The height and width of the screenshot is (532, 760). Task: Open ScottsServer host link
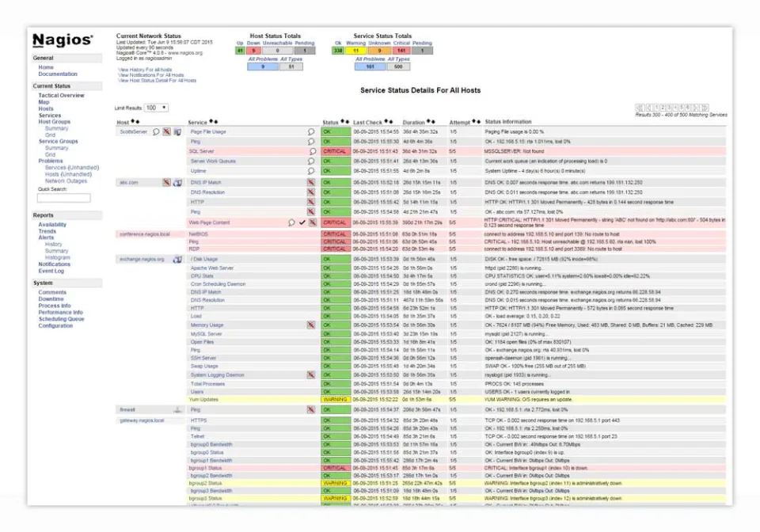(x=133, y=131)
